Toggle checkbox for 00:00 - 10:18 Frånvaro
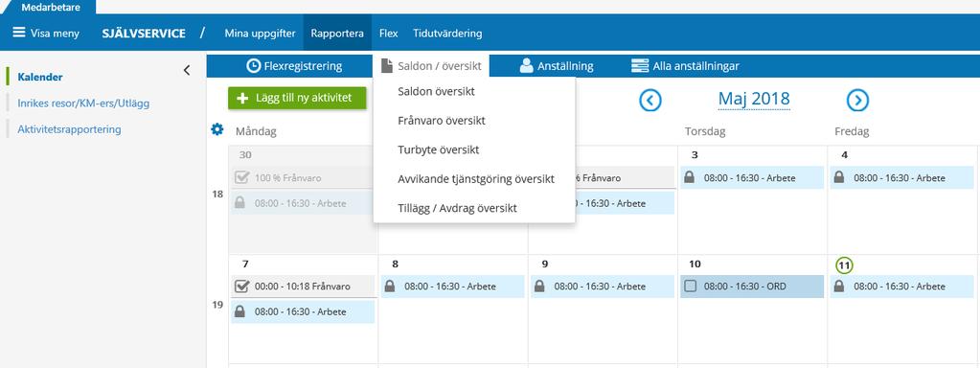Image resolution: width=980 pixels, height=368 pixels. point(241,287)
